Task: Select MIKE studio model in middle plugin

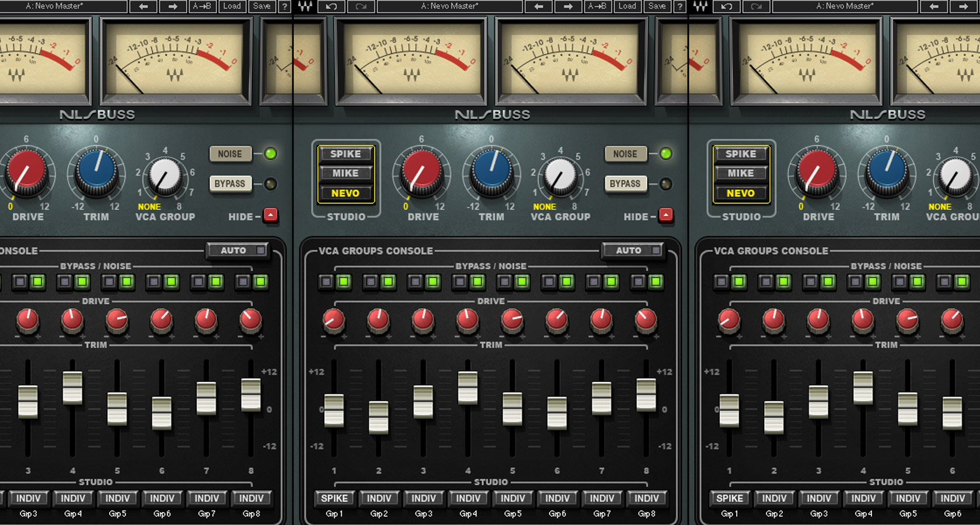Action: coord(346,173)
